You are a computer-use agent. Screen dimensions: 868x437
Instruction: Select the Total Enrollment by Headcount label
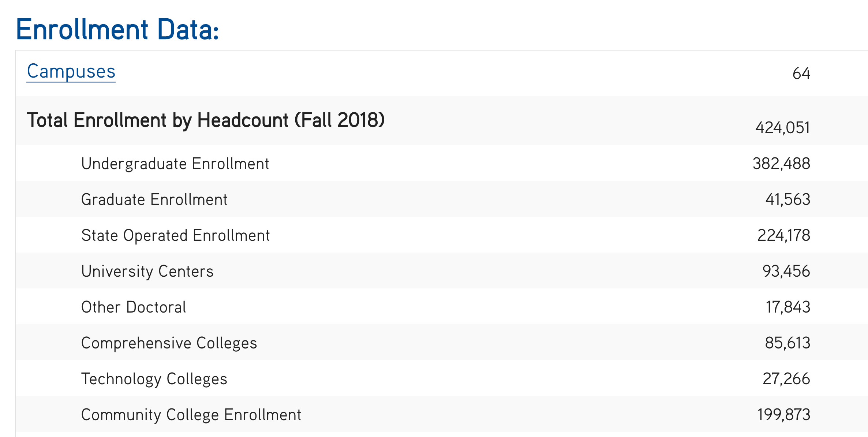coord(206,120)
